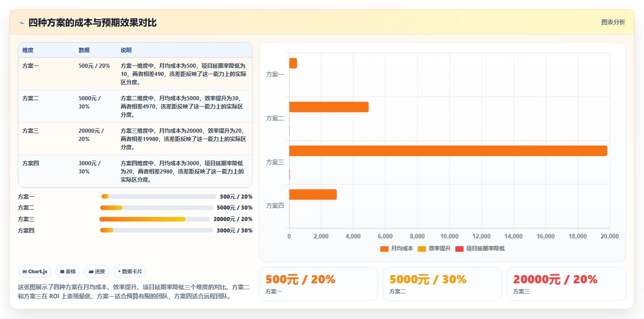This screenshot has width=644, height=319.
Task: Click the title 四种方案的成本与预期效果对比
Action: (92, 22)
